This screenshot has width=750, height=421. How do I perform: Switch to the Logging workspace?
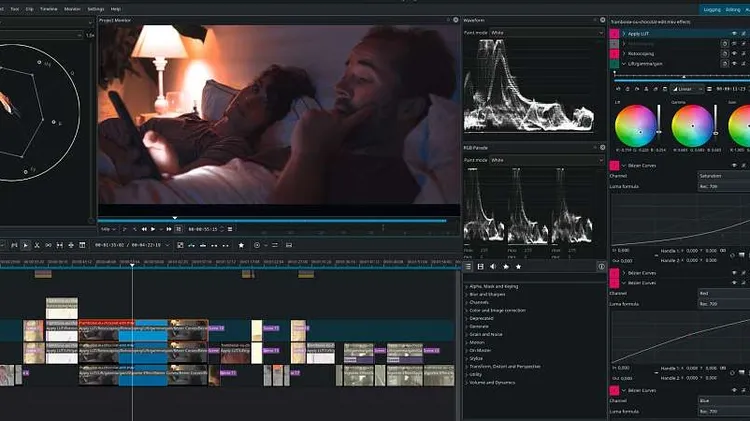tap(714, 8)
